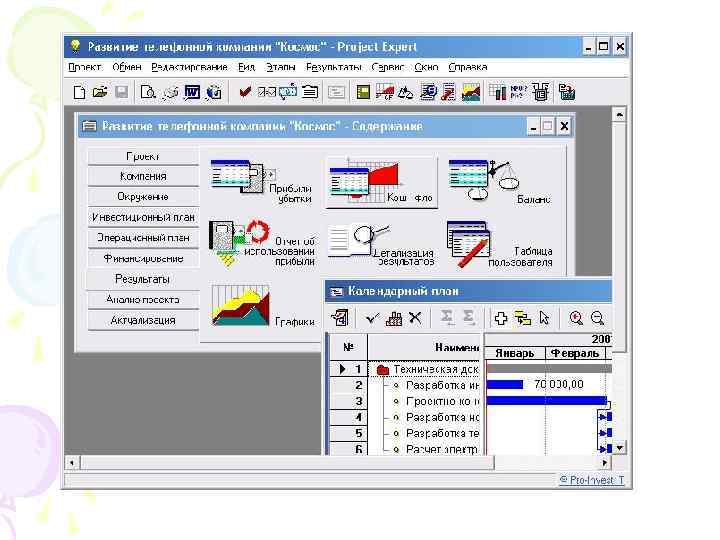Select the blue Gantt bar in row 2
The image size is (720, 540).
pos(505,384)
